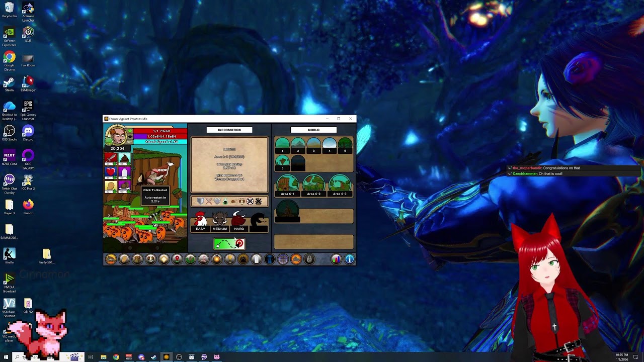Open Firefox desktop shortcut
644x362 pixels.
click(x=28, y=206)
